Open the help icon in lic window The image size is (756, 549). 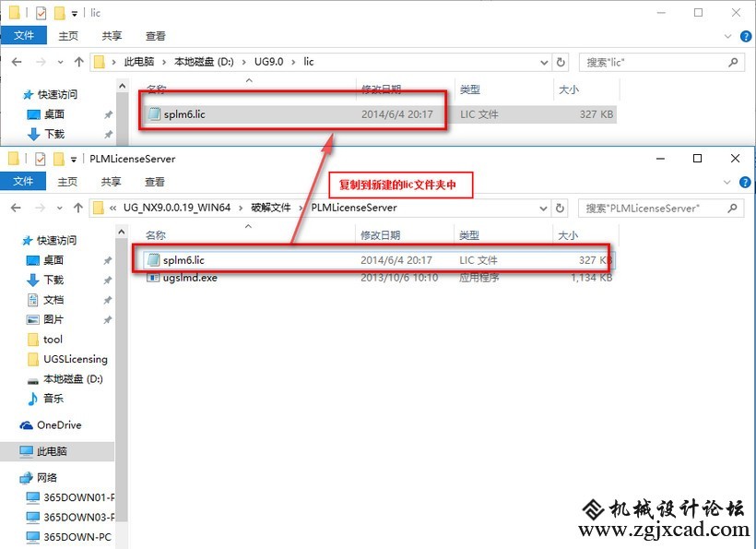point(745,36)
